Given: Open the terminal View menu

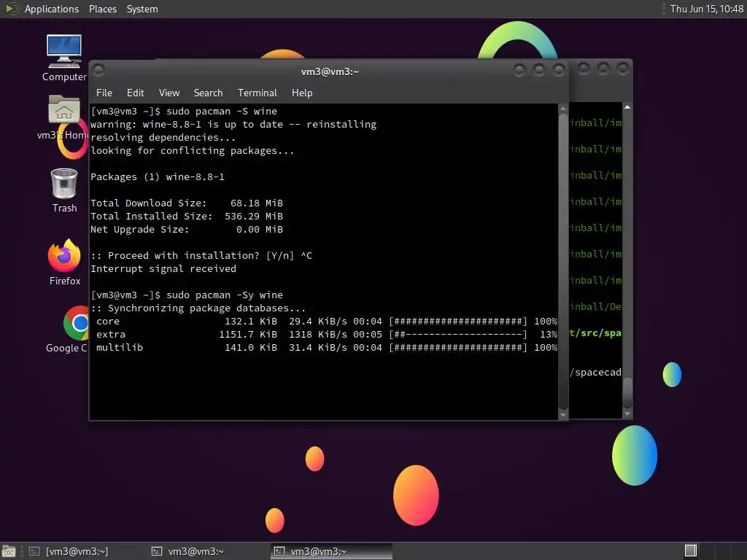Looking at the screenshot, I should [x=169, y=93].
